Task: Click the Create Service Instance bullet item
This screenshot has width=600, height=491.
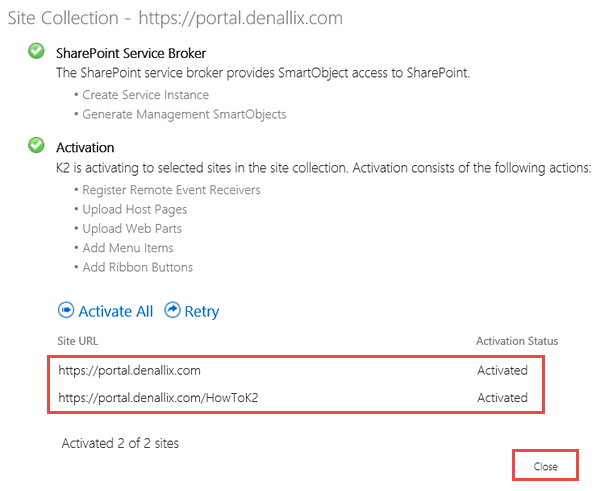Action: tap(145, 95)
